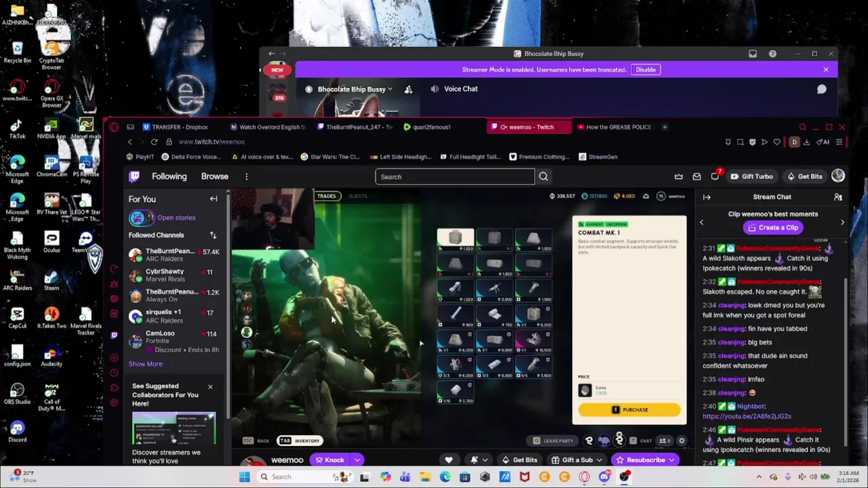Click the Gift Turbo button

(751, 177)
